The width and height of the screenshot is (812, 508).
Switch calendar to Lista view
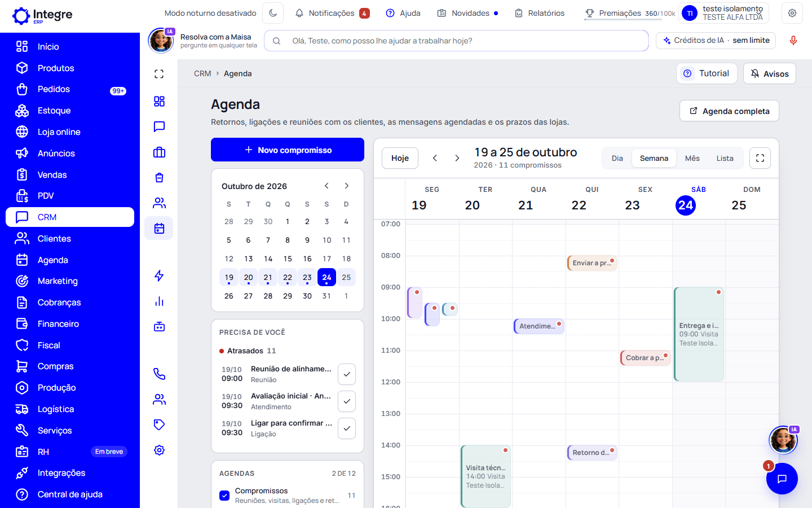click(725, 158)
